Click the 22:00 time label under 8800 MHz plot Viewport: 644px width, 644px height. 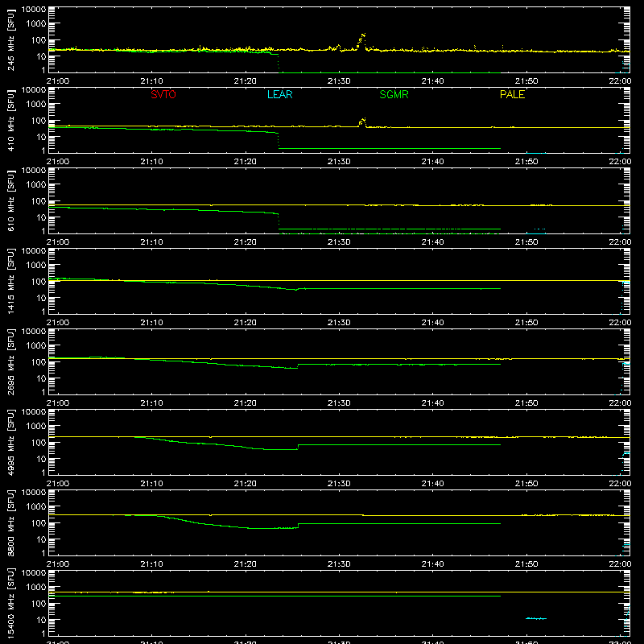click(x=620, y=564)
